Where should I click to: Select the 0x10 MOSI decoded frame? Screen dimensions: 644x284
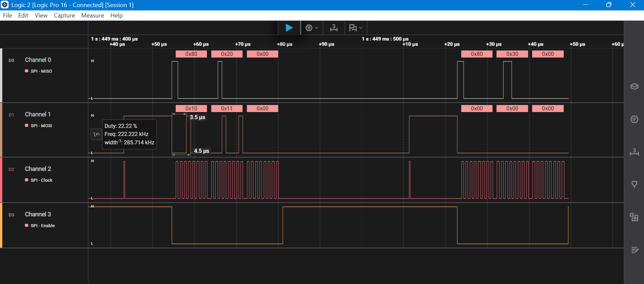[x=191, y=108]
